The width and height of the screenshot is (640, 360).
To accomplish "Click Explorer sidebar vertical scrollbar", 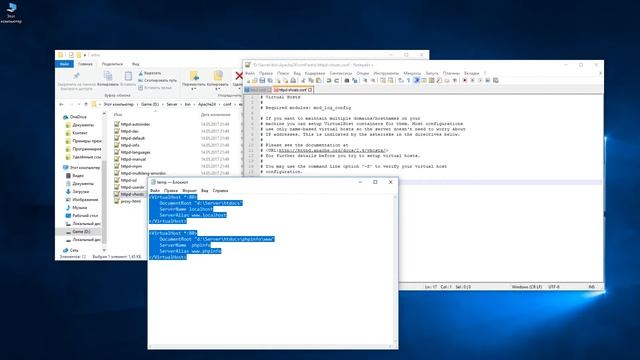I will [104, 182].
